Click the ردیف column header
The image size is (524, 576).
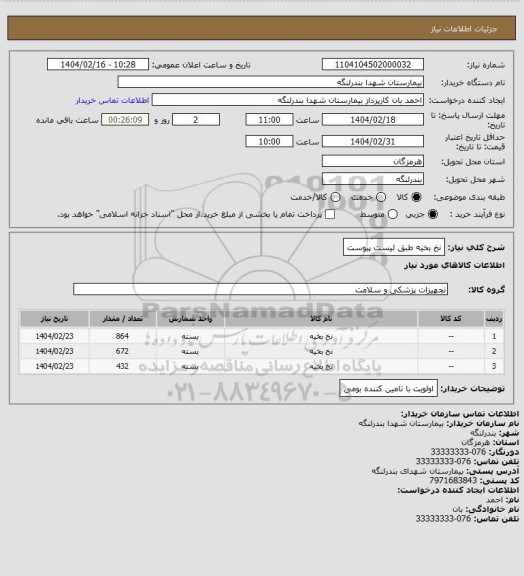[x=494, y=319]
